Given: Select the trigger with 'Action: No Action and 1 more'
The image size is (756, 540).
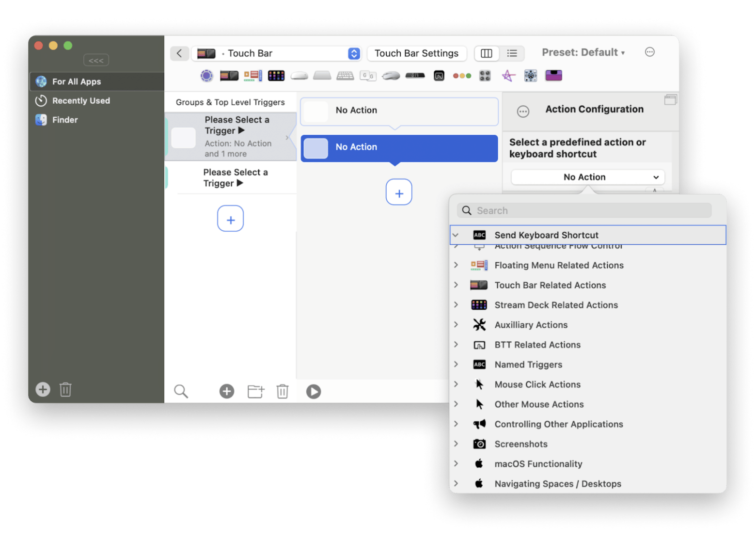Looking at the screenshot, I should [x=231, y=137].
